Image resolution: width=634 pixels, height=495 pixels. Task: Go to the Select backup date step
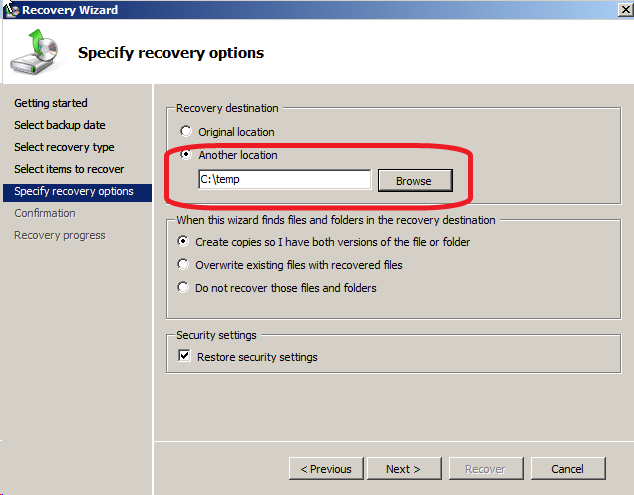(x=59, y=125)
